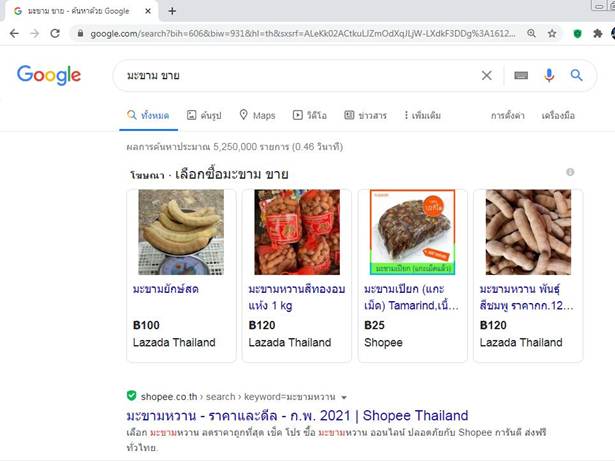Open a new browser tab
The width and height of the screenshot is (615, 461).
coord(172,11)
